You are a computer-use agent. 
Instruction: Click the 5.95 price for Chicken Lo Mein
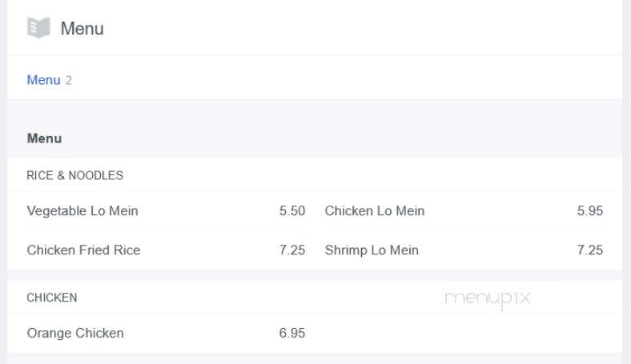click(x=590, y=210)
